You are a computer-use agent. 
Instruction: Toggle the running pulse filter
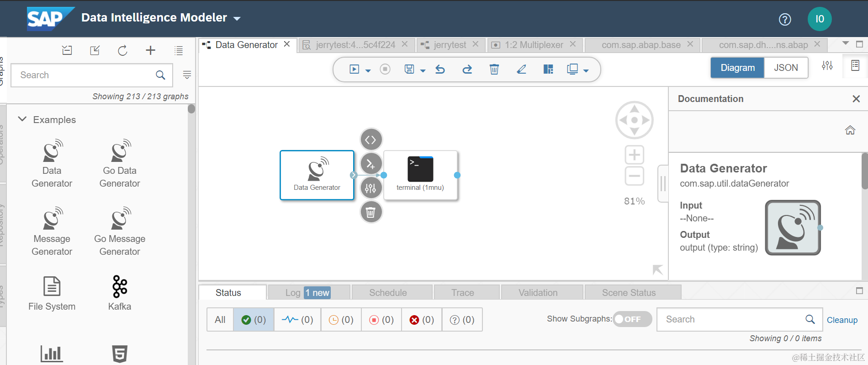[297, 320]
